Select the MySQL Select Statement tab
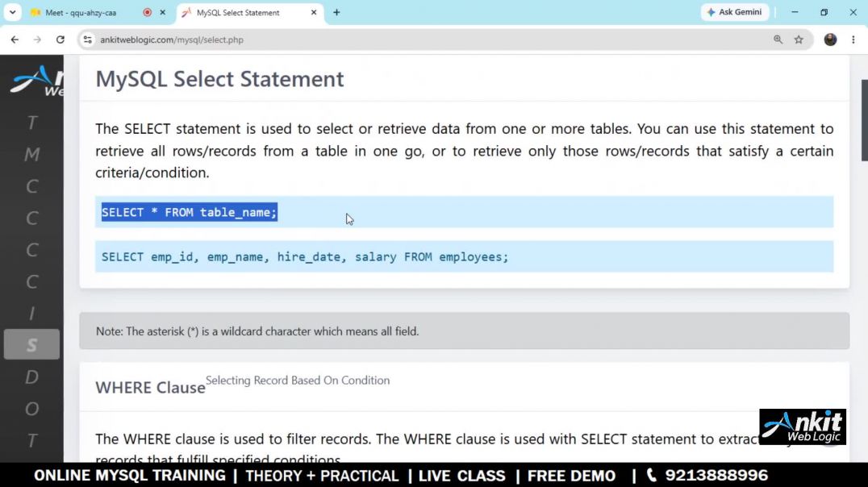868x487 pixels. click(x=238, y=12)
